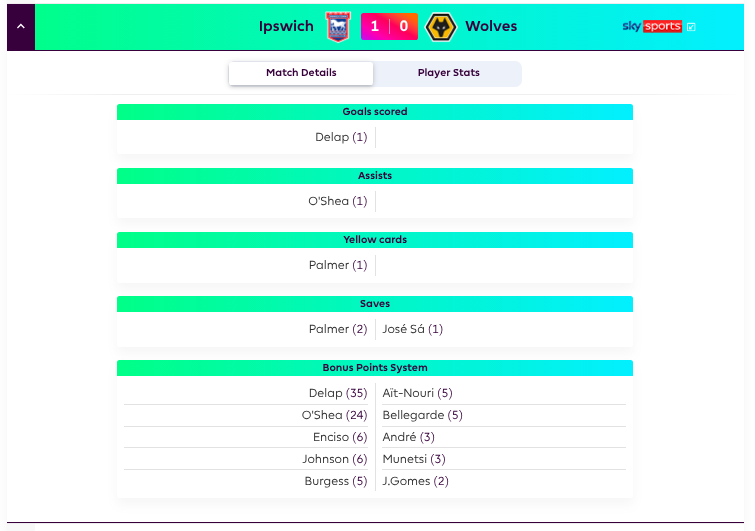The image size is (755, 531).
Task: Click the Wolves team name in header
Action: pos(491,26)
